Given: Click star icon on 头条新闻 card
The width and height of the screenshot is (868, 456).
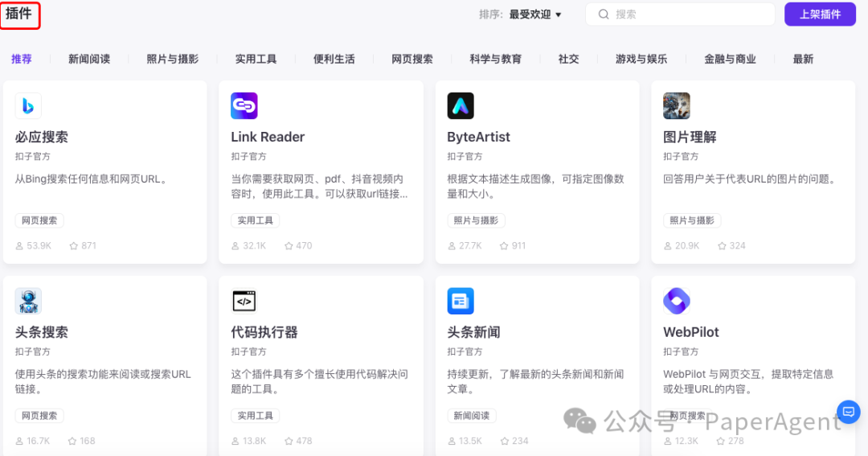Looking at the screenshot, I should pos(504,441).
